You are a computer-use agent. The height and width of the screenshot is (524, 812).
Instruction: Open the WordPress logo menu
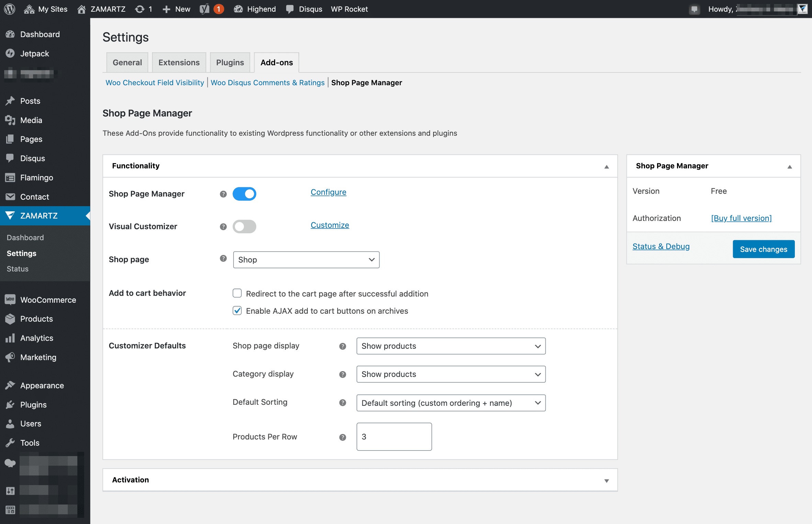[x=9, y=9]
